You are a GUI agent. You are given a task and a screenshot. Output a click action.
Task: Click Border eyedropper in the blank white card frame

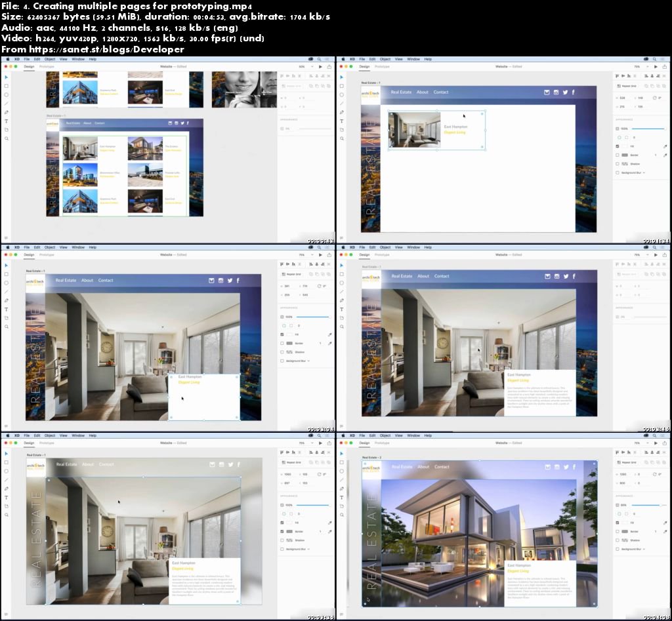tap(329, 344)
